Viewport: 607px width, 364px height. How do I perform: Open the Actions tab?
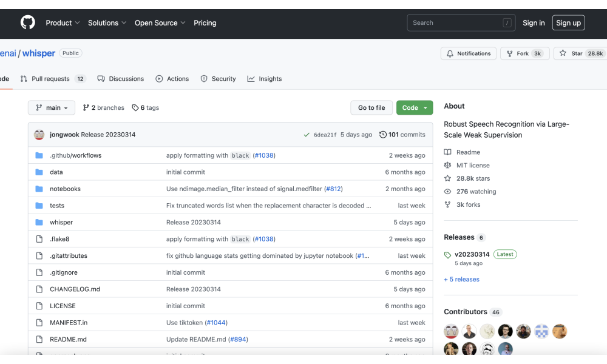coord(172,79)
